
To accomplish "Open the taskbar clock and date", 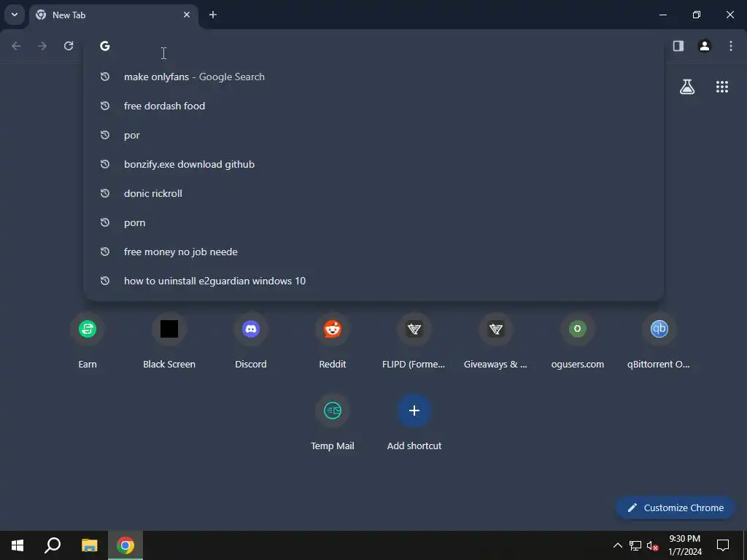I will point(684,545).
